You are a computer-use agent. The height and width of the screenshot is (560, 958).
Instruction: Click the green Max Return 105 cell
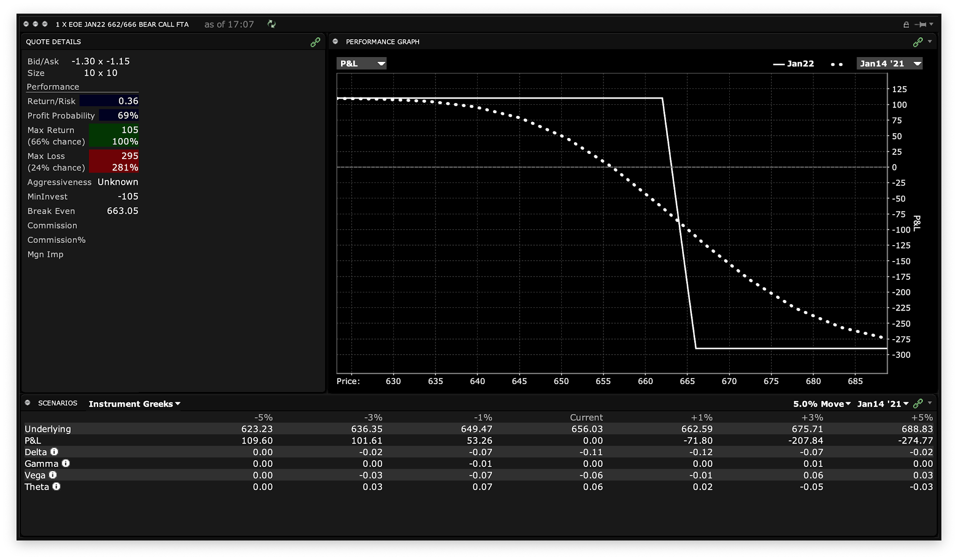pyautogui.click(x=114, y=130)
